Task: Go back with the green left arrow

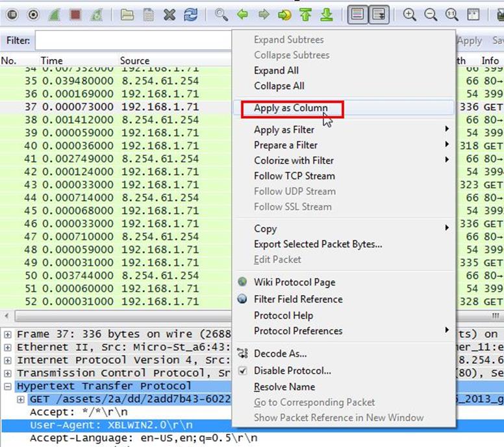Action: (242, 15)
